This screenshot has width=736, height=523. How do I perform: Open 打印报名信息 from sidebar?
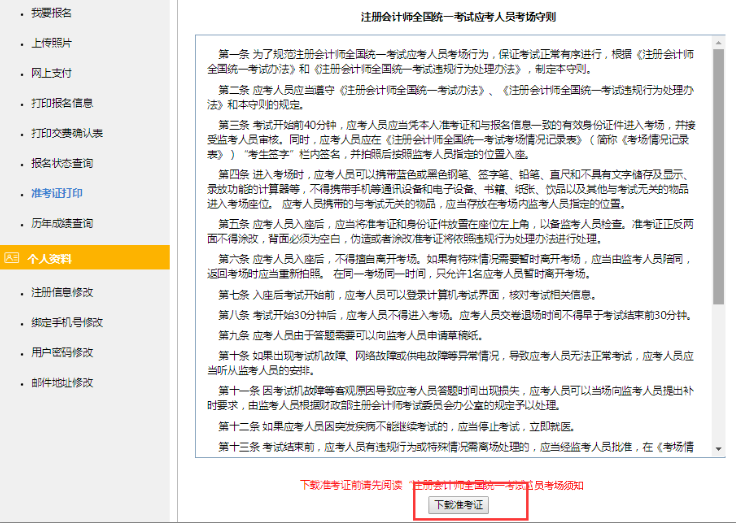[62, 103]
